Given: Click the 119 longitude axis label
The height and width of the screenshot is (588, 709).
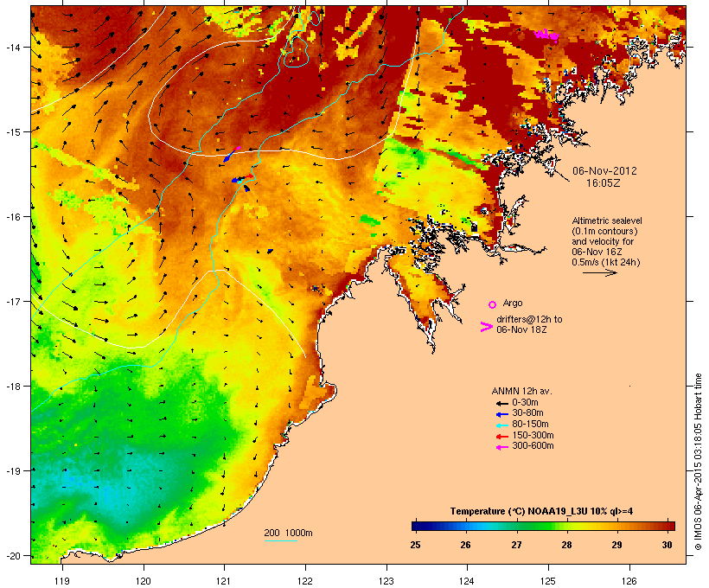Looking at the screenshot, I should pyautogui.click(x=62, y=581).
